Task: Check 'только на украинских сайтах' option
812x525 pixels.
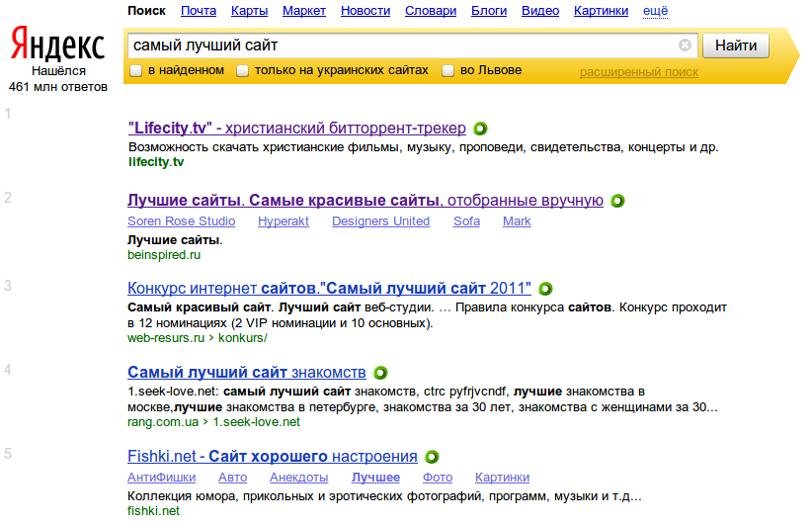Action: 242,70
